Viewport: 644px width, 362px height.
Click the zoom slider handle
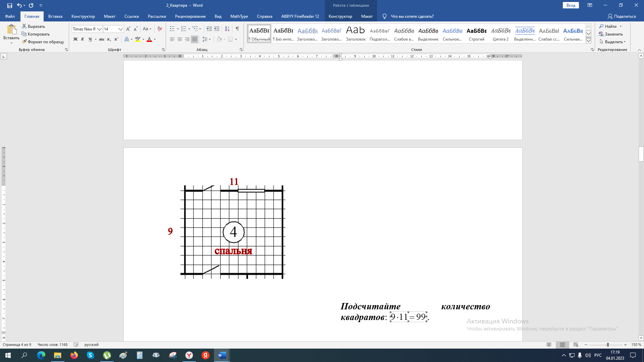tap(607, 345)
